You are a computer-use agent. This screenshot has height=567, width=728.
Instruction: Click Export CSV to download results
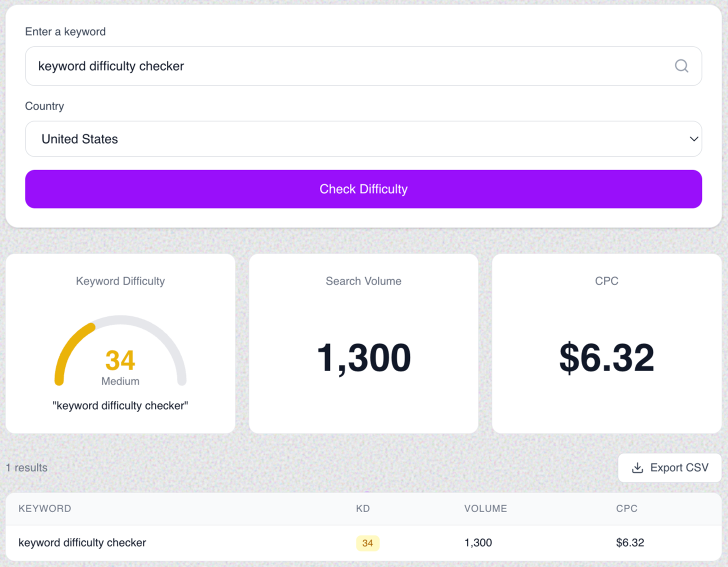(669, 467)
